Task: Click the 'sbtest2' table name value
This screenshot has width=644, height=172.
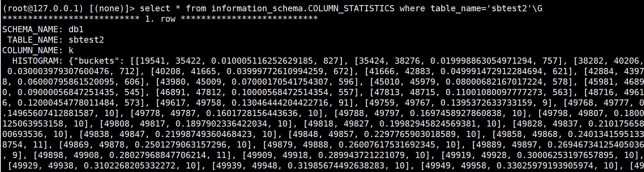Action: (86, 40)
